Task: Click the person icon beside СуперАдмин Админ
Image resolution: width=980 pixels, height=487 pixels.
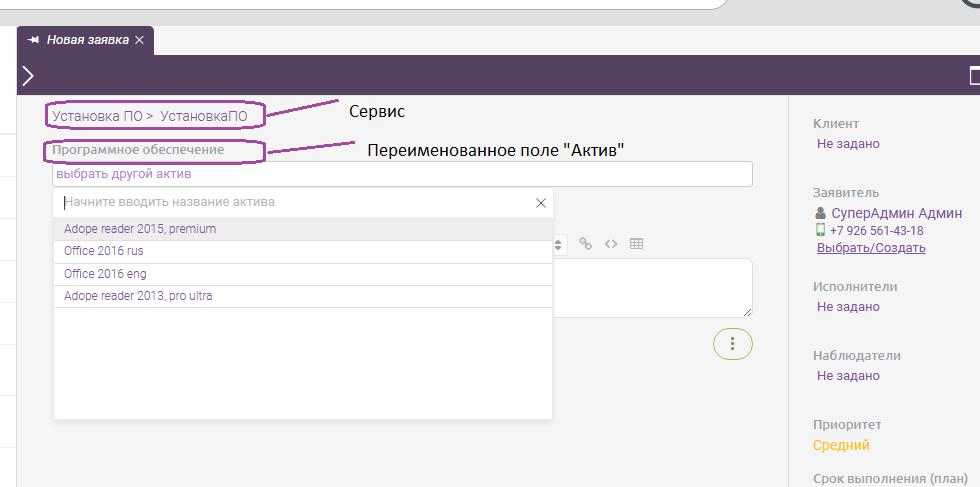Action: click(x=821, y=213)
